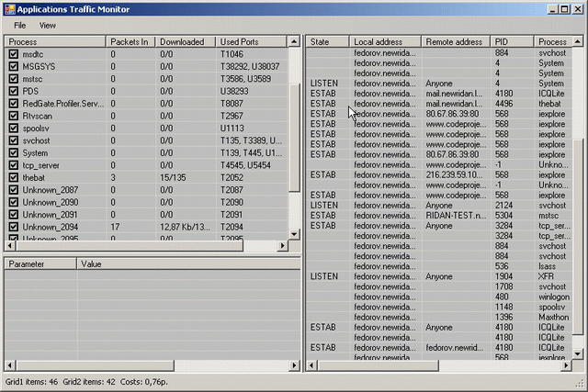This screenshot has height=392, width=588.
Task: Click up arrow of connections list scrollbar
Action: [578, 41]
